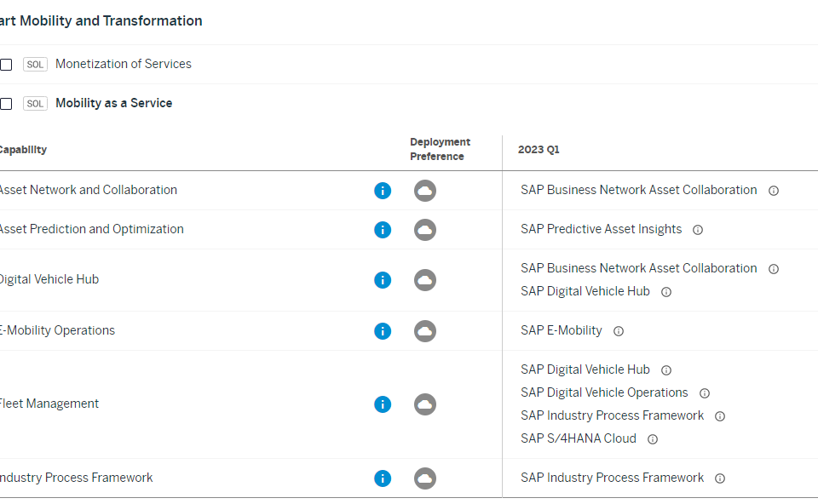The image size is (818, 504).
Task: Select the Fleet Management capability name
Action: coord(49,404)
